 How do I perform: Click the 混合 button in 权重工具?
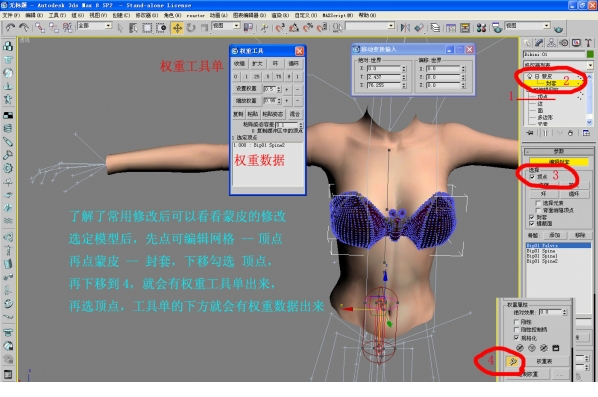pos(294,114)
